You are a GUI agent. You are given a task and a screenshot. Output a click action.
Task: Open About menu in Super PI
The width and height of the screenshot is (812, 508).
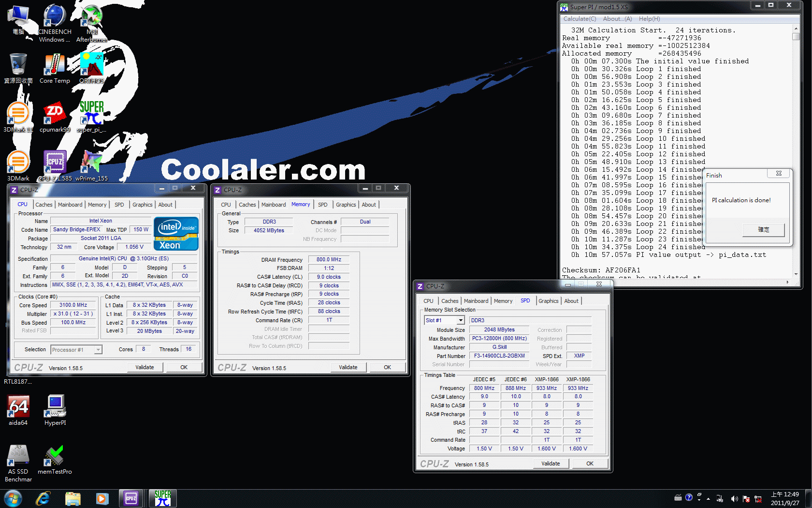coord(617,19)
